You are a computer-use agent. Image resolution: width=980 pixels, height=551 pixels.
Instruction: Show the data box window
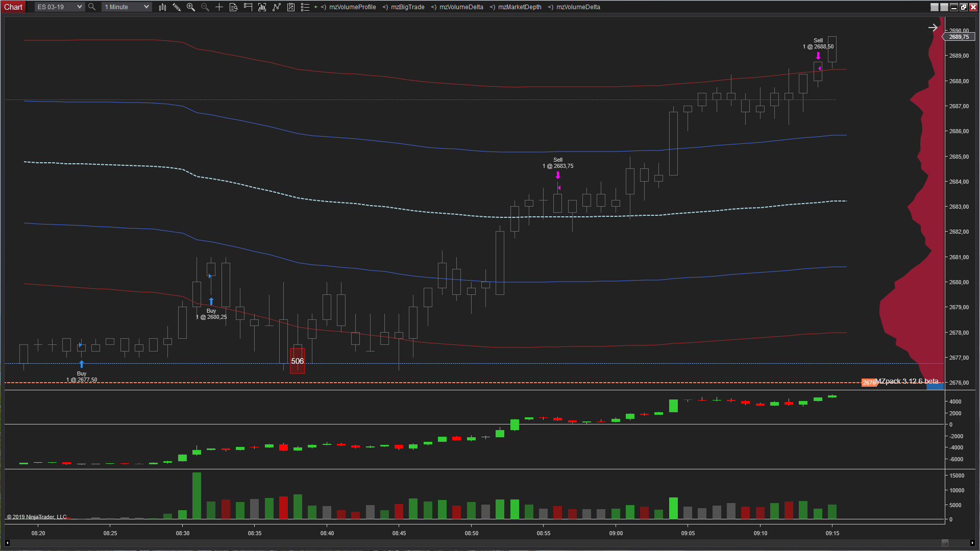tap(234, 7)
